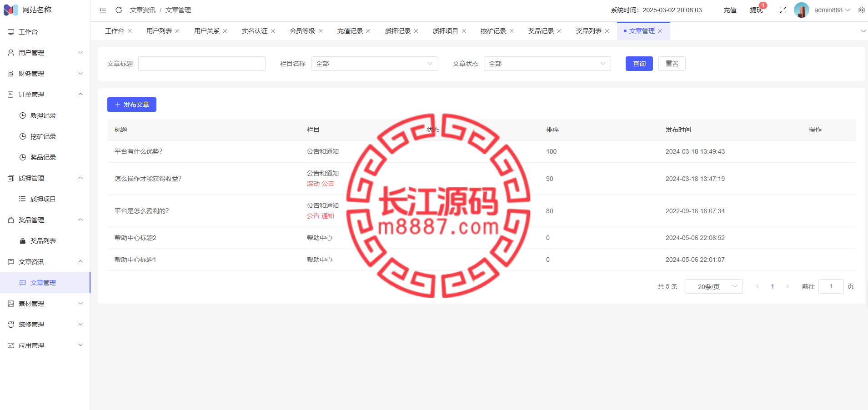Click the 重置 button

pos(672,64)
